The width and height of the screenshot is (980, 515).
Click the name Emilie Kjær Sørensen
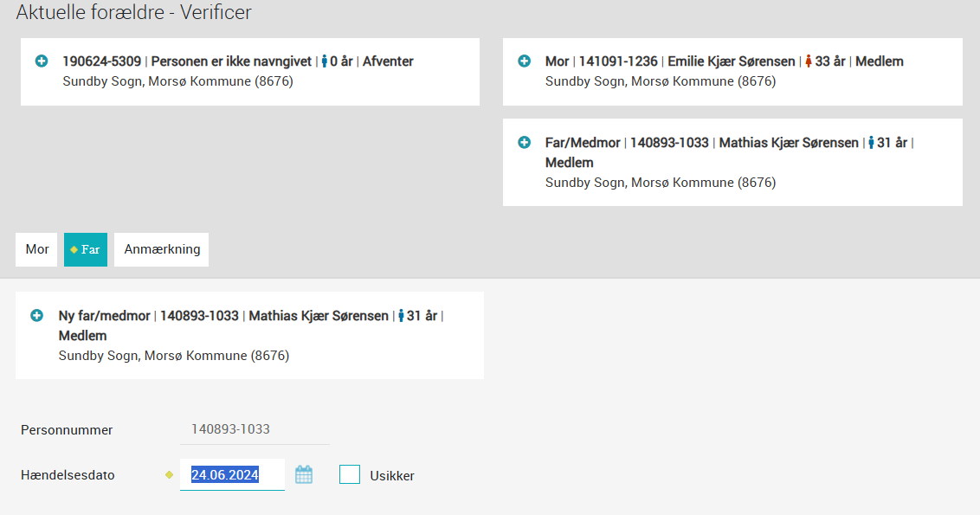(731, 61)
